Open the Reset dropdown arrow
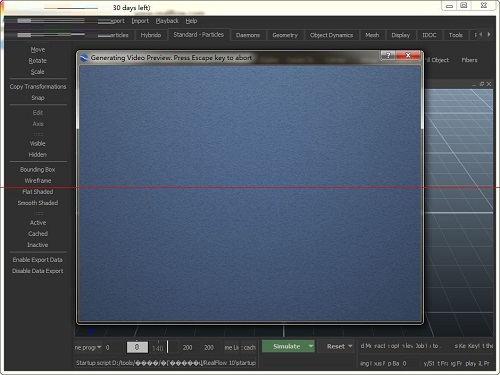This screenshot has height=375, width=500. [350, 346]
